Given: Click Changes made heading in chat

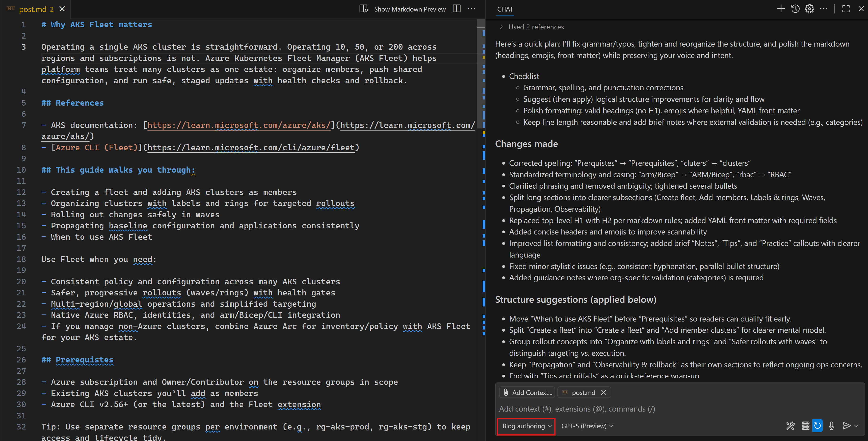Looking at the screenshot, I should point(526,144).
